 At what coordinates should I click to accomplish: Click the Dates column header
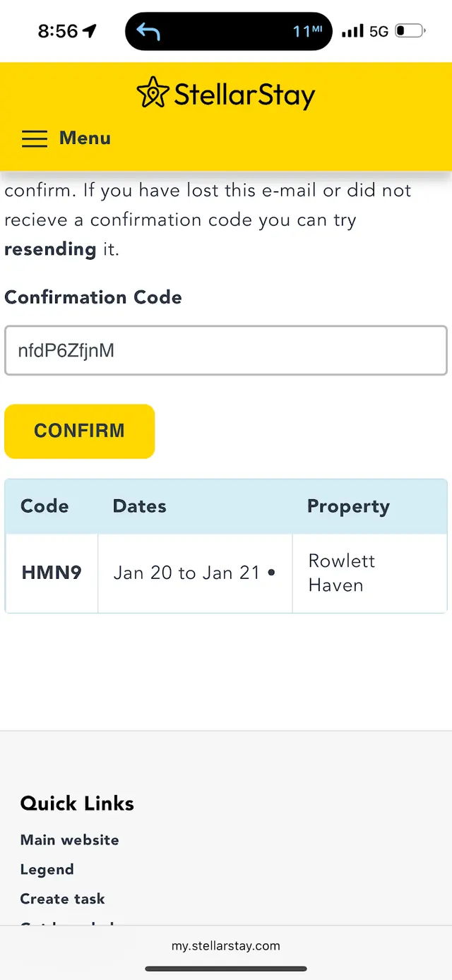point(140,506)
